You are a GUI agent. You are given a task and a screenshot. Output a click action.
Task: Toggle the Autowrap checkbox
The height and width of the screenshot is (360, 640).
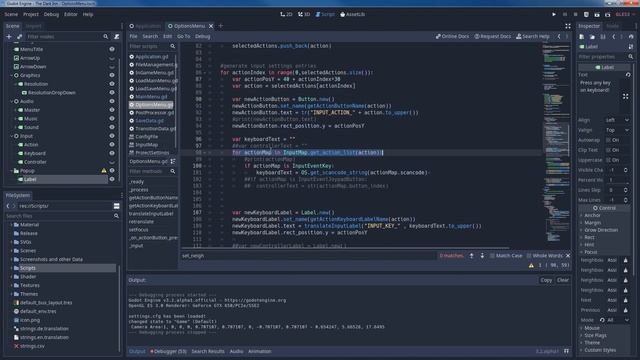pyautogui.click(x=613, y=140)
